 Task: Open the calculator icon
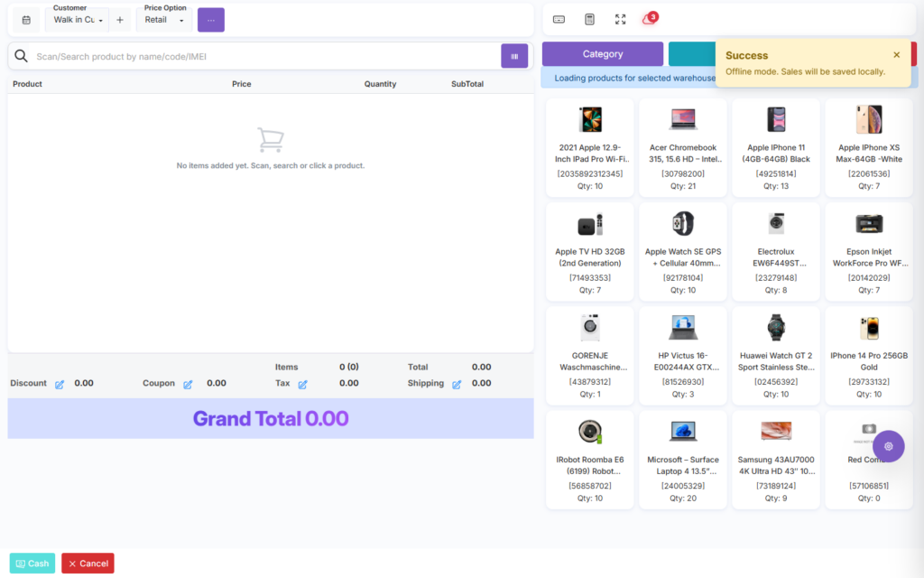pyautogui.click(x=589, y=20)
